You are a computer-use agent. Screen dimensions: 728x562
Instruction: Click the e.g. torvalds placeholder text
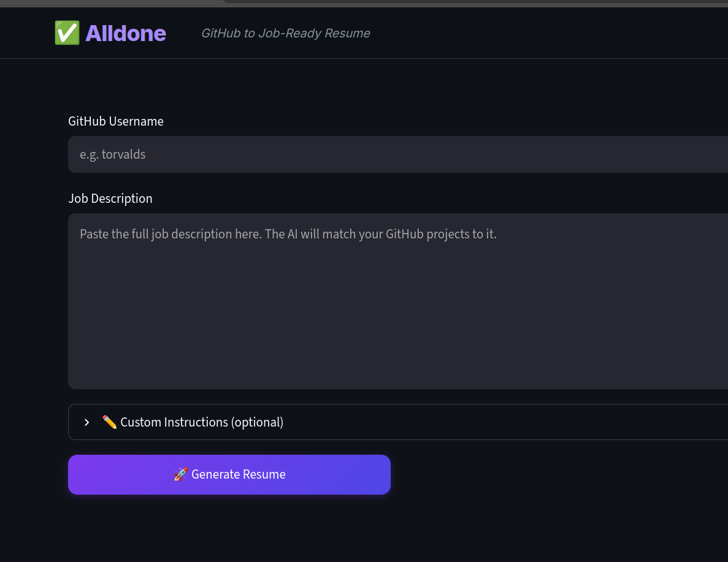pyautogui.click(x=112, y=154)
